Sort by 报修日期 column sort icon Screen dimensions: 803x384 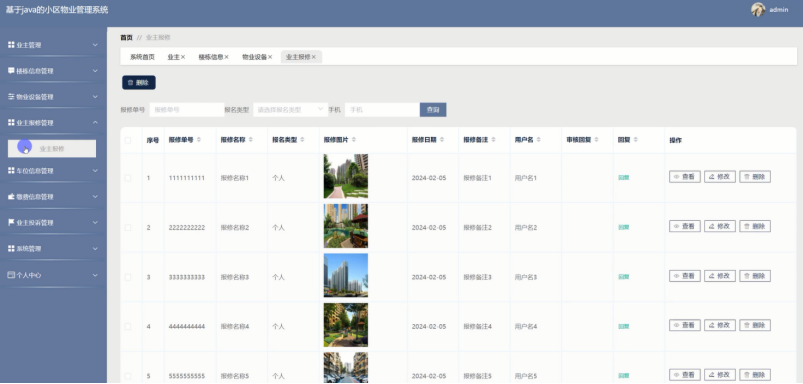442,140
